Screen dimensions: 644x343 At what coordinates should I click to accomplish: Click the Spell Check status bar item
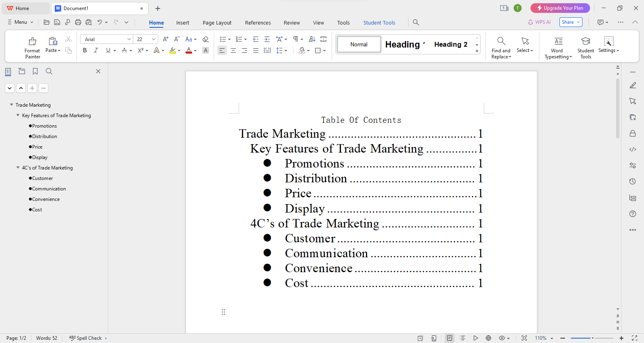click(x=85, y=338)
